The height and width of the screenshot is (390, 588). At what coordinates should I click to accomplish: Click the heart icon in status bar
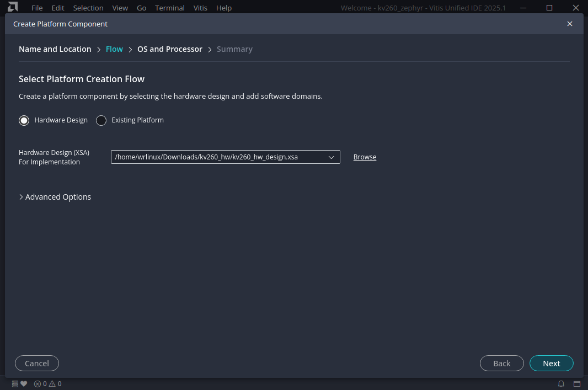pos(24,384)
